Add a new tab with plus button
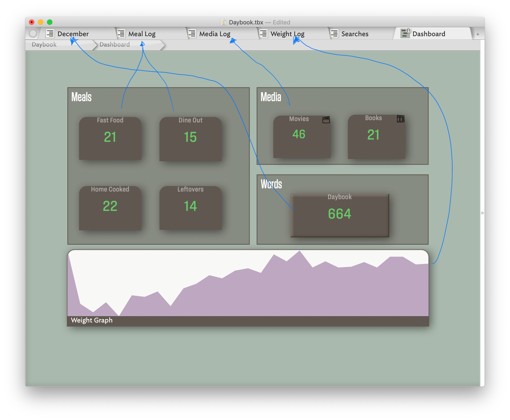The width and height of the screenshot is (510, 420). (477, 34)
